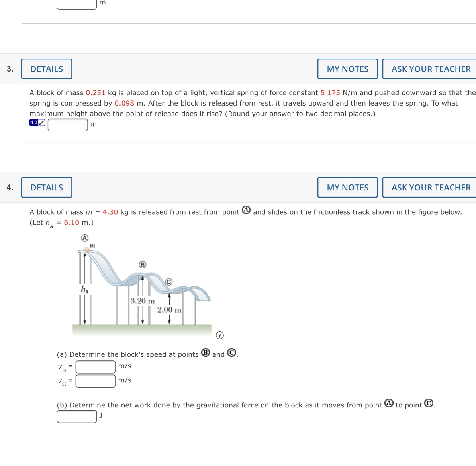Expand DETAILS for question 4

coord(46,187)
